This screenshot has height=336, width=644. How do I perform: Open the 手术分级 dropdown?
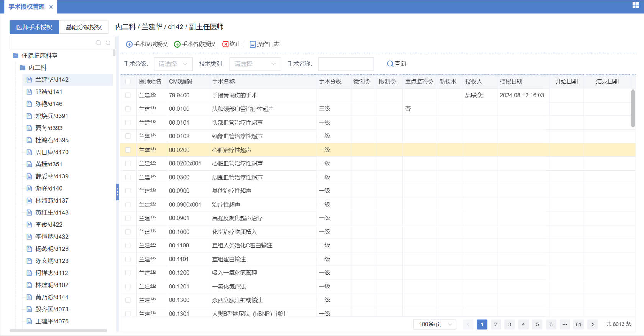[173, 64]
